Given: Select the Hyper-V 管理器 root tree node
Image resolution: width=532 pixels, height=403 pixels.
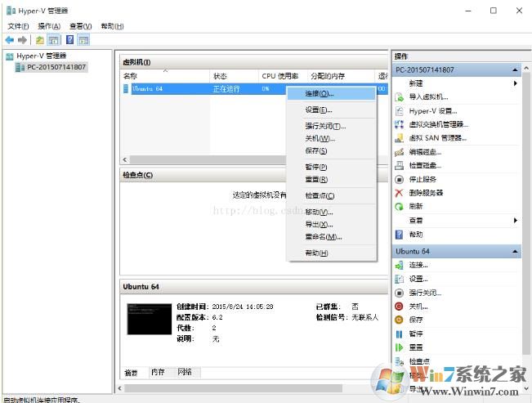Looking at the screenshot, I should point(42,56).
